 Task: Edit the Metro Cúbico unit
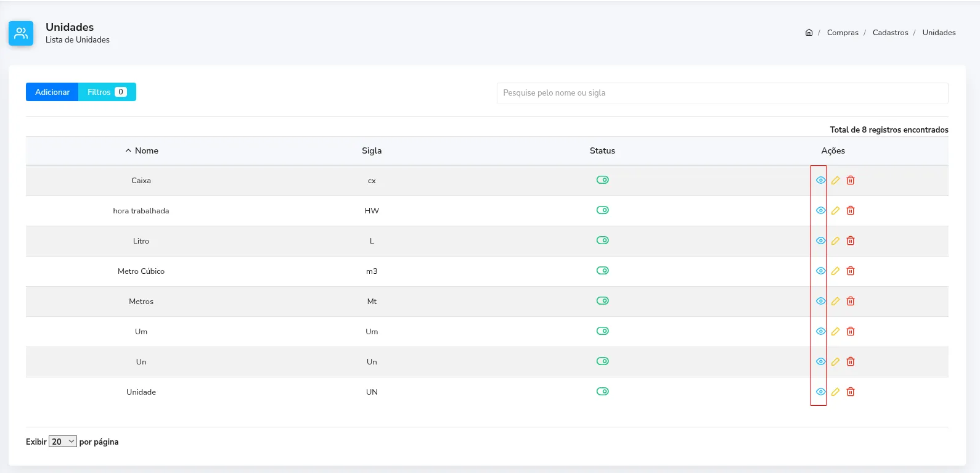point(835,271)
